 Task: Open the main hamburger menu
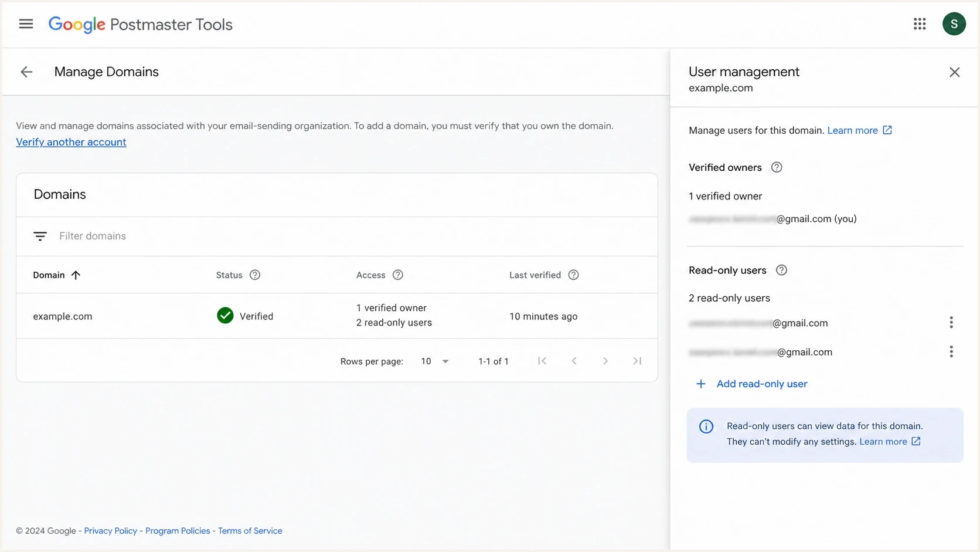pos(26,24)
